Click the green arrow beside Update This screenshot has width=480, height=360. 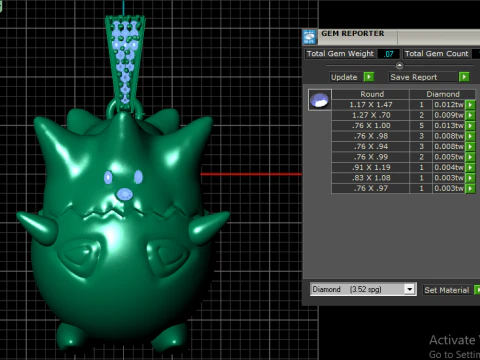tap(369, 77)
